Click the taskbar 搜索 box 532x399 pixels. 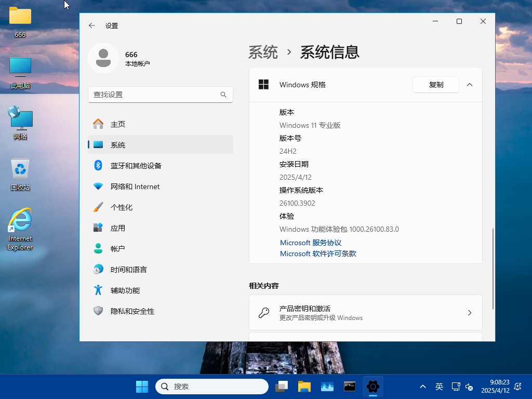[x=212, y=387]
